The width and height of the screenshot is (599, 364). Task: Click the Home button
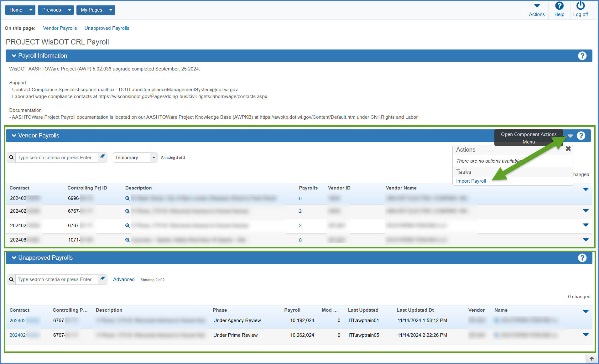[x=16, y=10]
